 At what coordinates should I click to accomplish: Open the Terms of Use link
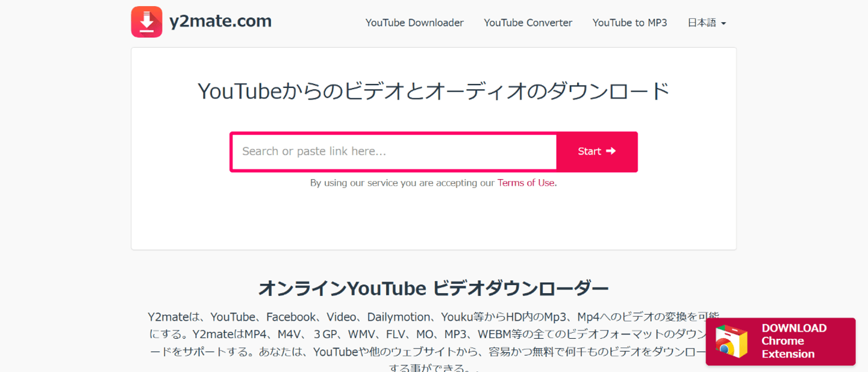tap(526, 183)
